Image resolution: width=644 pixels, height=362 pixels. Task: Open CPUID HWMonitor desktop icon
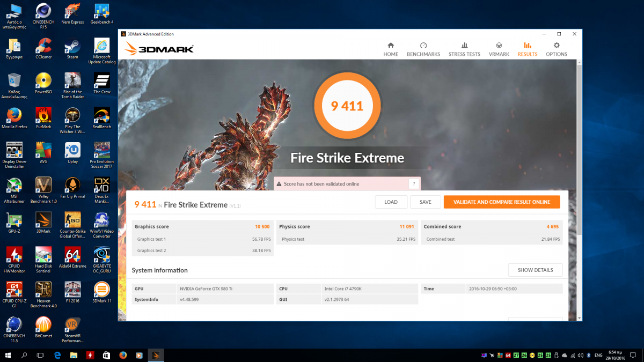[14, 260]
